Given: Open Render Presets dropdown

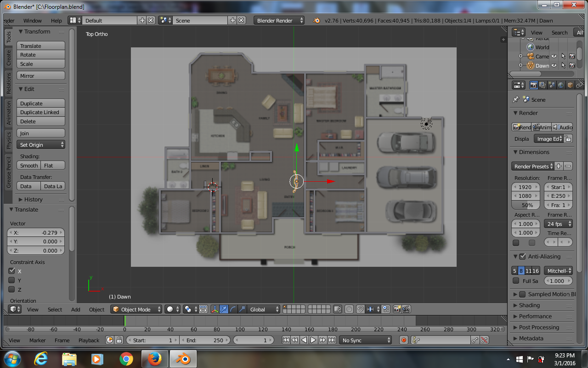Looking at the screenshot, I should pos(533,166).
